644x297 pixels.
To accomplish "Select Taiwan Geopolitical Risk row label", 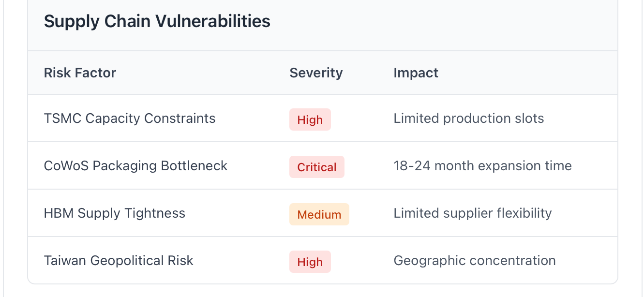I will 119,261.
